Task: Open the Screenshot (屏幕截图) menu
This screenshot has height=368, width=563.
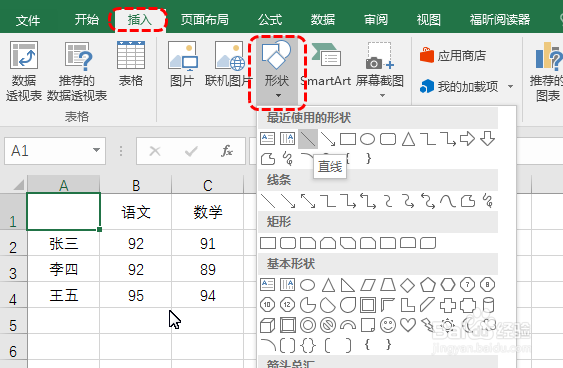Action: pyautogui.click(x=380, y=70)
